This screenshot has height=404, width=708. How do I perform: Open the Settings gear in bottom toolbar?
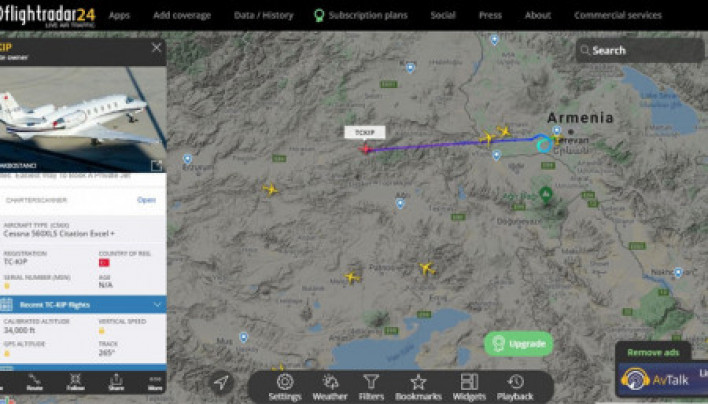(x=285, y=387)
